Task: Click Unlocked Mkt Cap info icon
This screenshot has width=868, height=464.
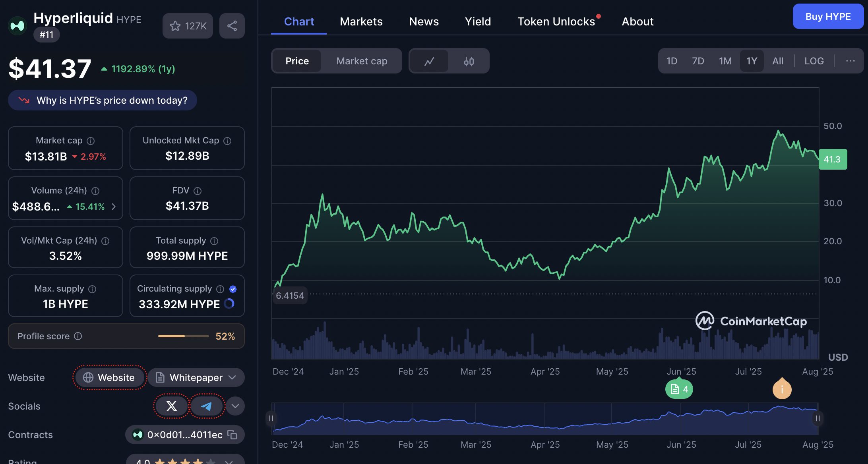Action: (227, 141)
